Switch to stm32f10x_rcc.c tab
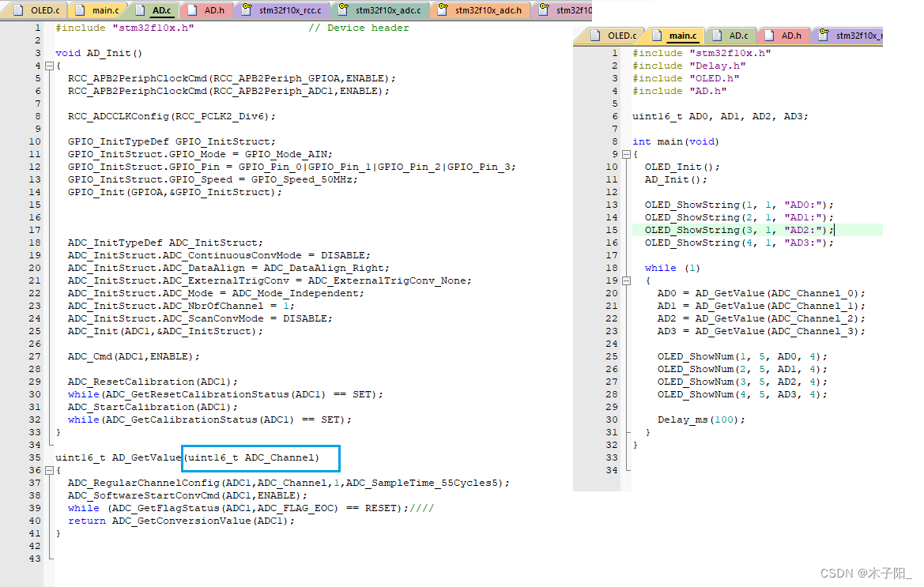This screenshot has width=924, height=587. pyautogui.click(x=282, y=10)
